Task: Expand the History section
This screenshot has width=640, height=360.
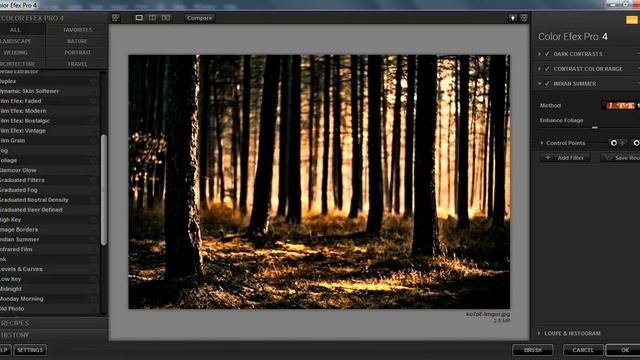Action: [x=53, y=335]
